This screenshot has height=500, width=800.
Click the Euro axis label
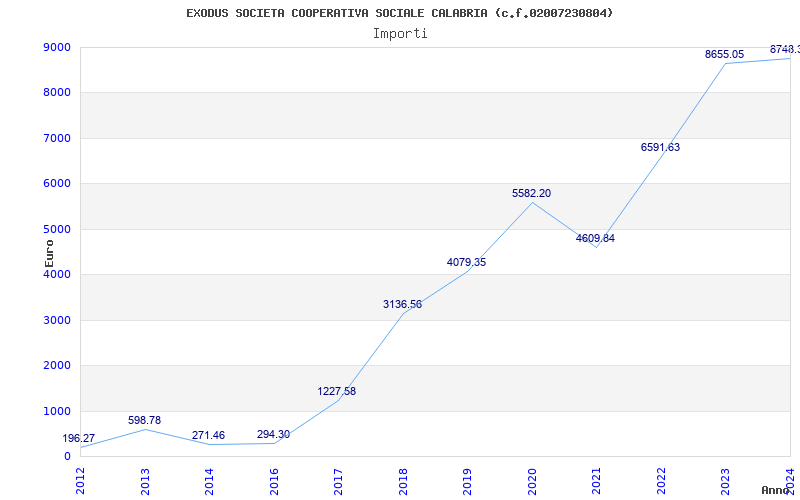(x=49, y=253)
